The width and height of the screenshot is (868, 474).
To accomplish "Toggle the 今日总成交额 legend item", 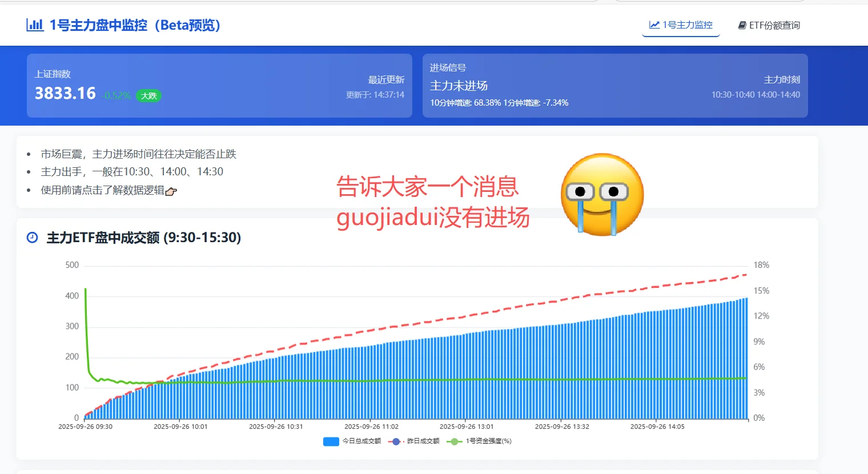I will 354,441.
